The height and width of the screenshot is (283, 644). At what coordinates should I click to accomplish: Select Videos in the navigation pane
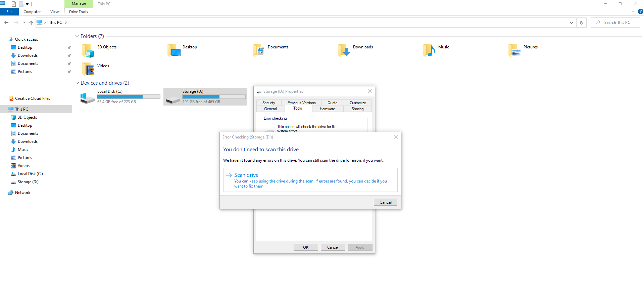pos(23,166)
